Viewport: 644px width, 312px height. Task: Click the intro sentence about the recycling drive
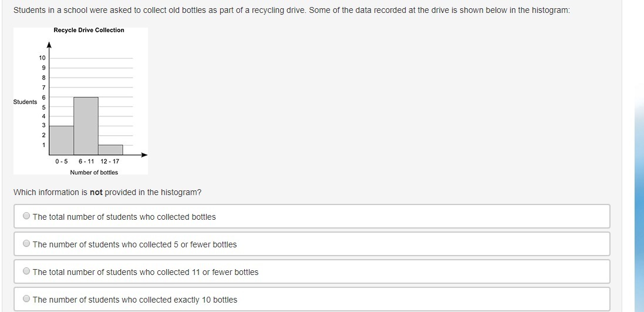pyautogui.click(x=292, y=11)
